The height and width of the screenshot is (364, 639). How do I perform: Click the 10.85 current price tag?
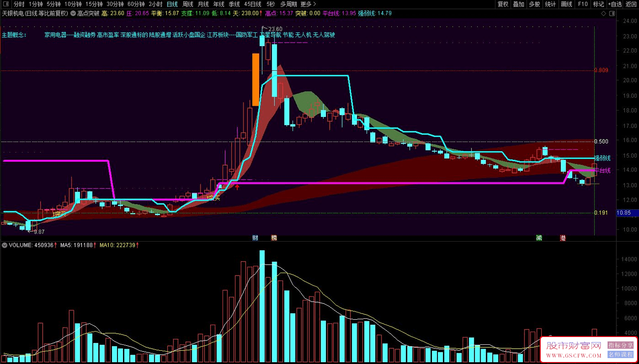coord(628,213)
